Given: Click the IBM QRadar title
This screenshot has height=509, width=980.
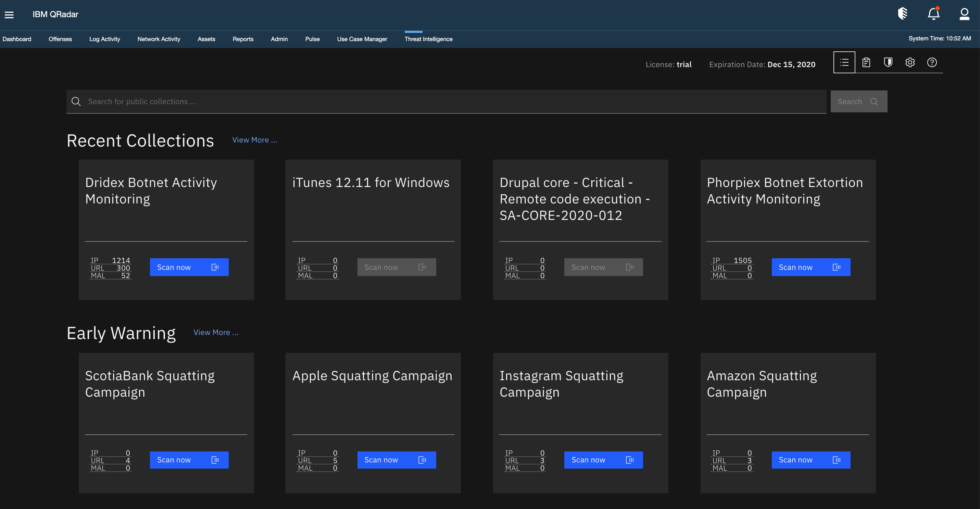Looking at the screenshot, I should [55, 14].
